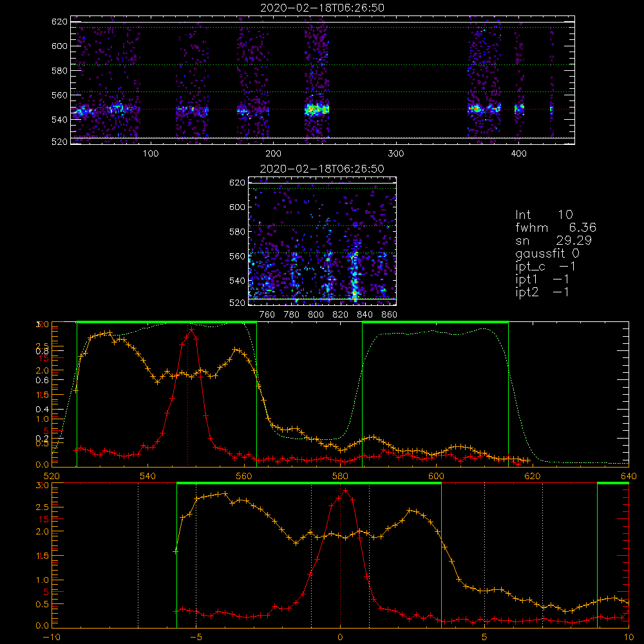Viewport: 644px width, 644px height.
Task: Select the 'fwhm 6.36' readout text
Action: tap(556, 227)
